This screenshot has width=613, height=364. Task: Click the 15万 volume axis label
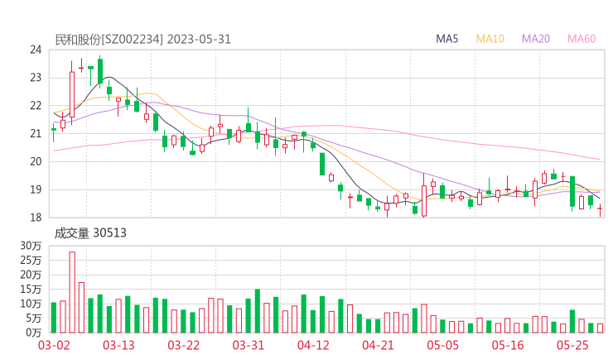click(x=31, y=290)
